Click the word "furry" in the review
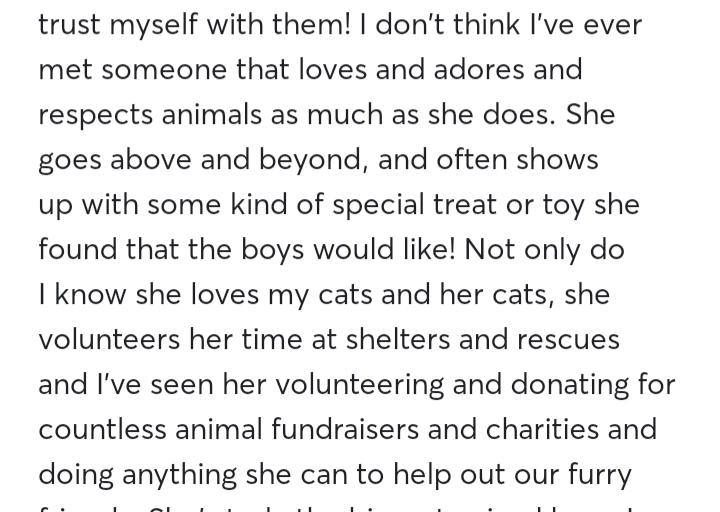 tap(600, 475)
